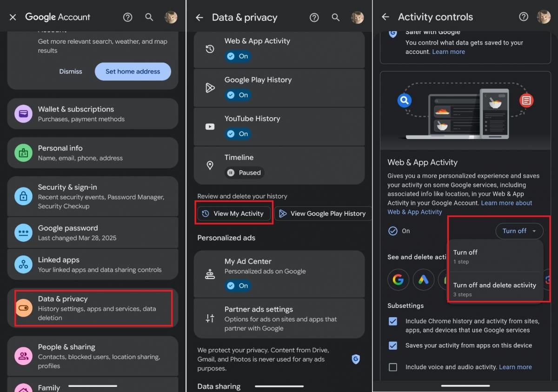Toggle Web & App Activity On chip
Viewport: 558px width, 392px height.
pyautogui.click(x=238, y=56)
